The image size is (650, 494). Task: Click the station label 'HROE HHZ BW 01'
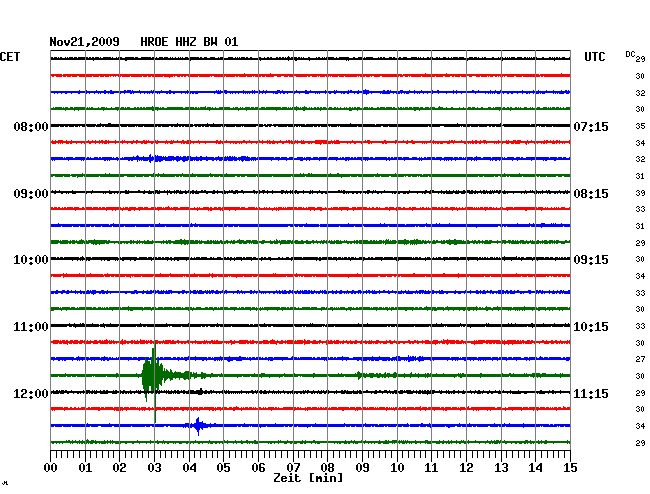click(189, 42)
